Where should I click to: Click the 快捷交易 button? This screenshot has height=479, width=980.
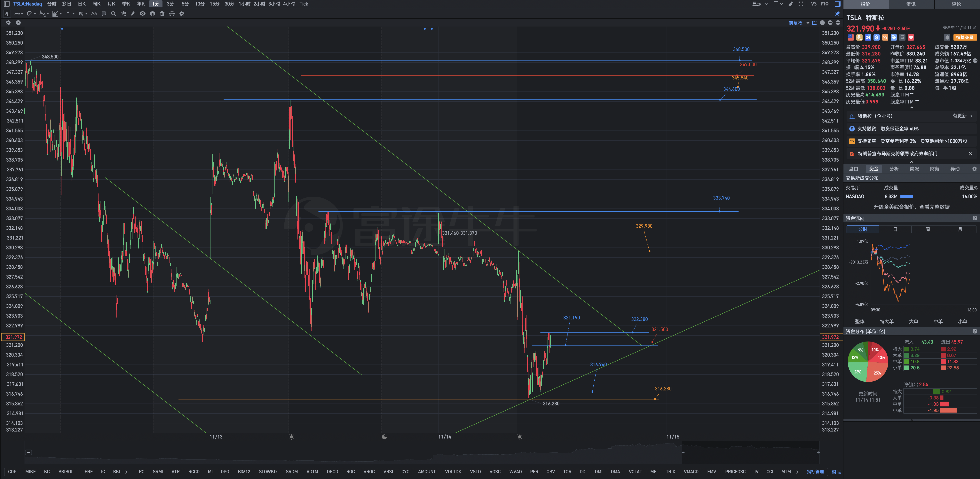(965, 38)
